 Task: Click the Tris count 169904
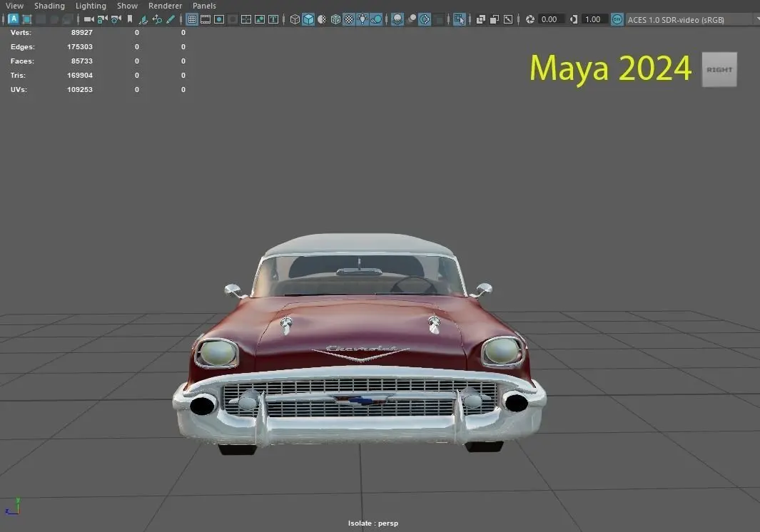pyautogui.click(x=80, y=76)
